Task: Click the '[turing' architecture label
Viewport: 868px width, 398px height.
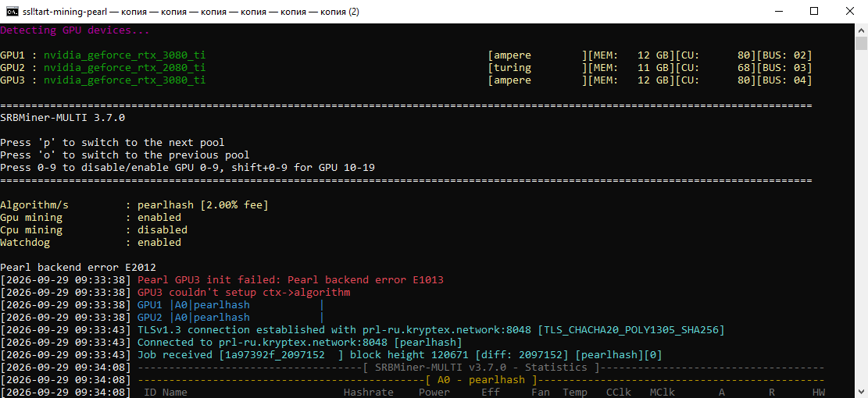Action: (509, 68)
